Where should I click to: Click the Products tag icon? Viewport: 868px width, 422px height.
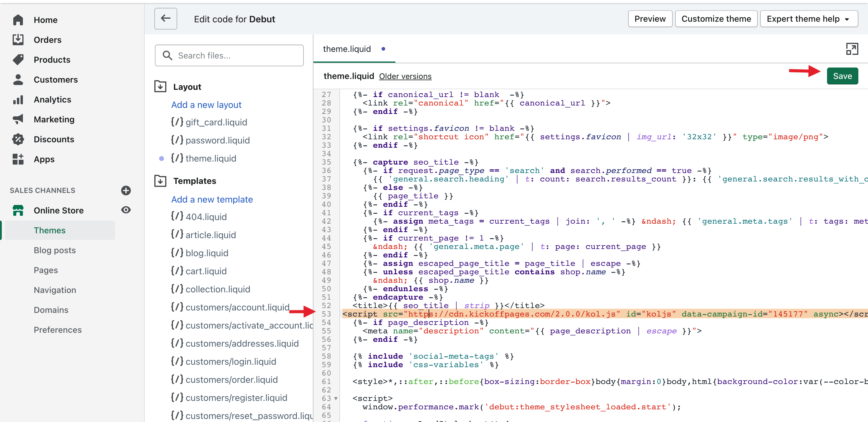[18, 60]
